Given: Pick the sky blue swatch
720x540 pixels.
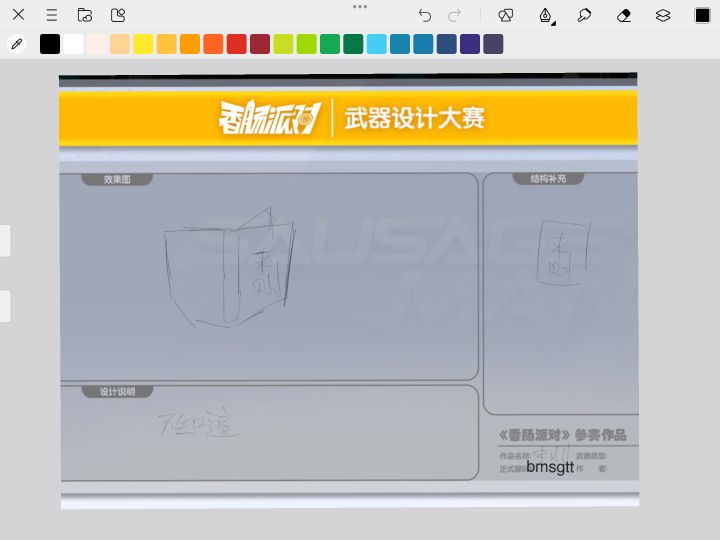Looking at the screenshot, I should coord(377,44).
